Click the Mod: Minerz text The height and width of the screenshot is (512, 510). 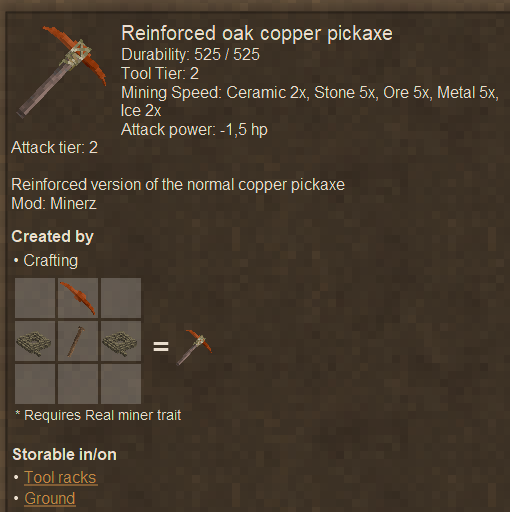[x=54, y=204]
